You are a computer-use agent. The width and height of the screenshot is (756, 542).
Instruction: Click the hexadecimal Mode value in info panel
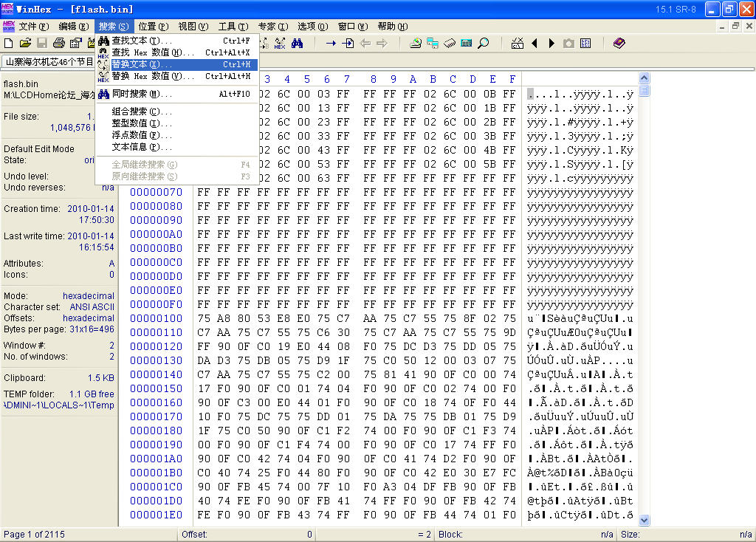(89, 295)
